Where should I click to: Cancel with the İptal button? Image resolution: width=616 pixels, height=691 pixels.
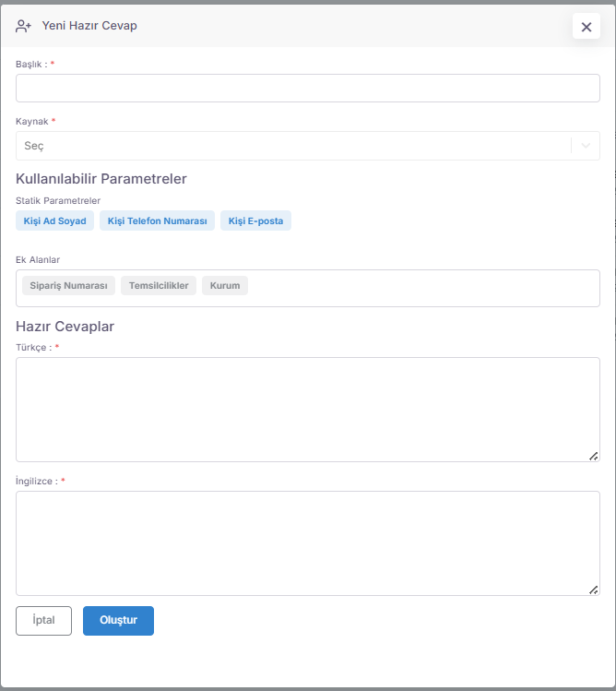click(x=43, y=621)
